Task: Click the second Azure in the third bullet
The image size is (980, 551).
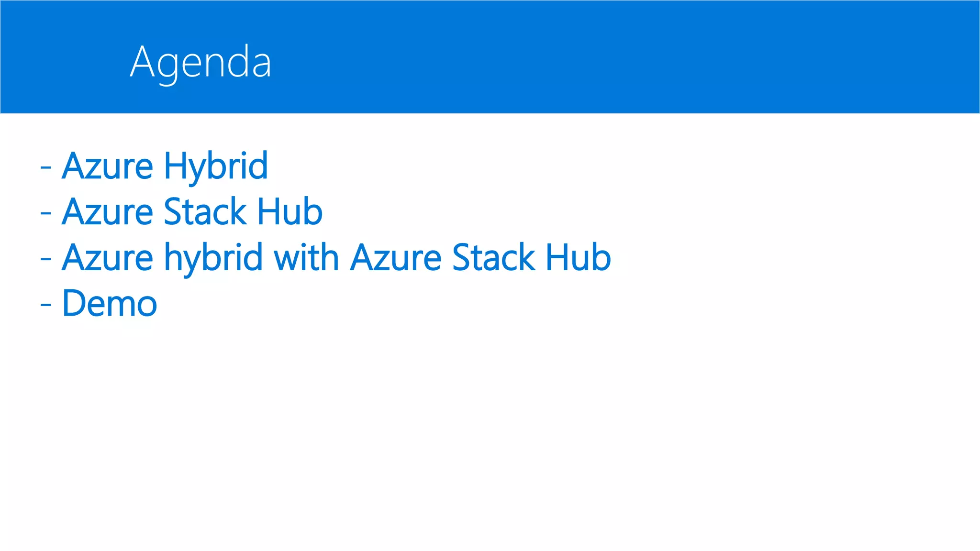Action: click(x=396, y=258)
